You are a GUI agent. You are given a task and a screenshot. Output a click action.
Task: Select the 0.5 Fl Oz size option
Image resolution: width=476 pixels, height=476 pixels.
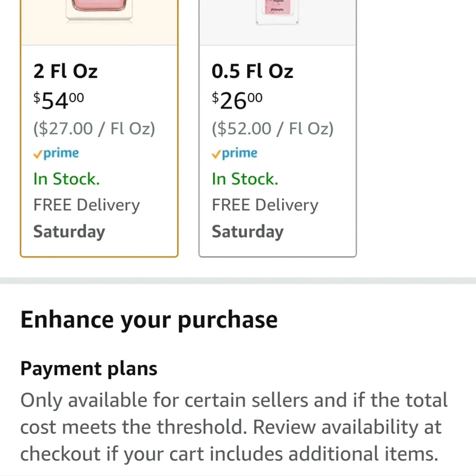277,129
